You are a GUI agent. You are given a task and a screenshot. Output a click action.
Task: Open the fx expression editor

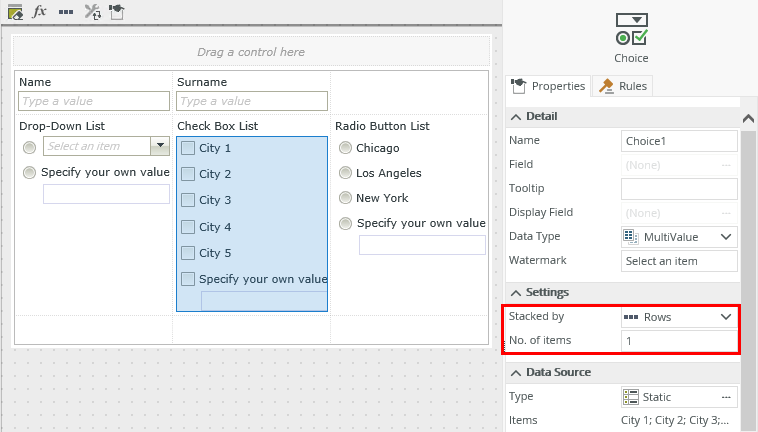pos(40,11)
